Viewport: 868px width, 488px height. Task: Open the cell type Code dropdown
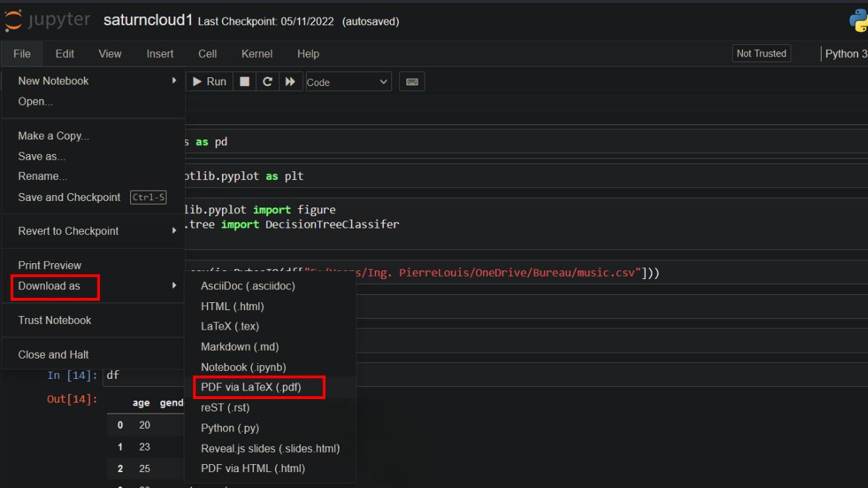pos(348,82)
